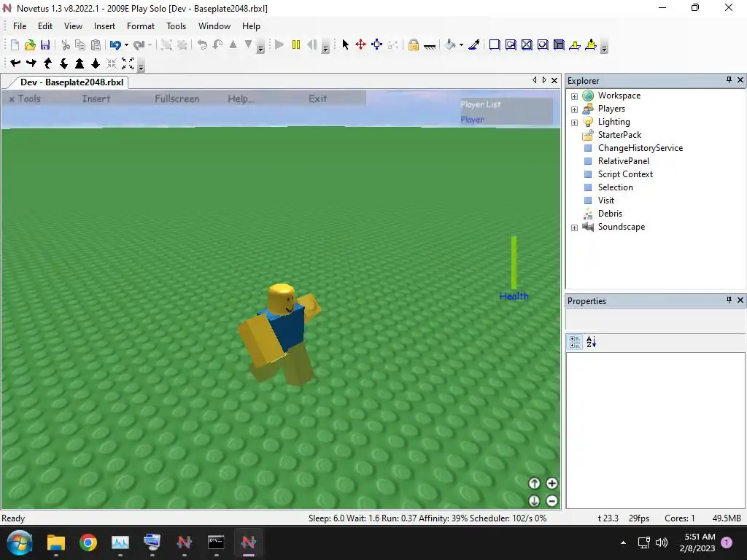The height and width of the screenshot is (560, 747).
Task: Expand the Lighting tree node
Action: 575,122
